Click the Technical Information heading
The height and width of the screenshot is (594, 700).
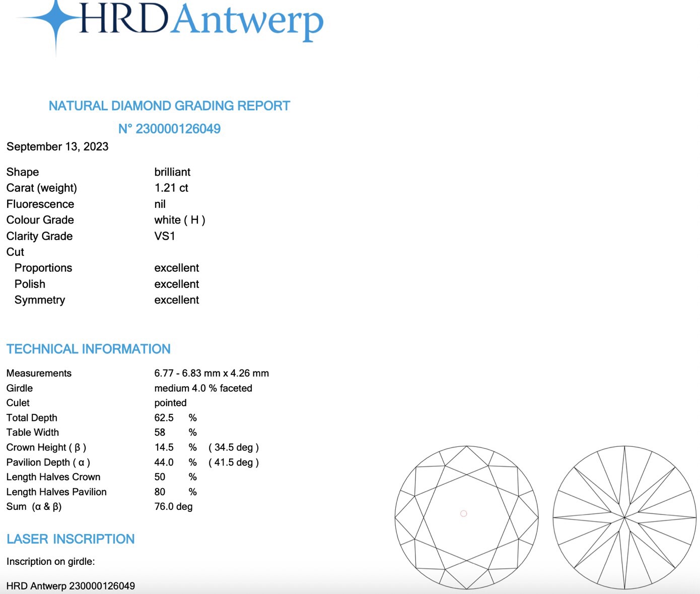coord(89,349)
